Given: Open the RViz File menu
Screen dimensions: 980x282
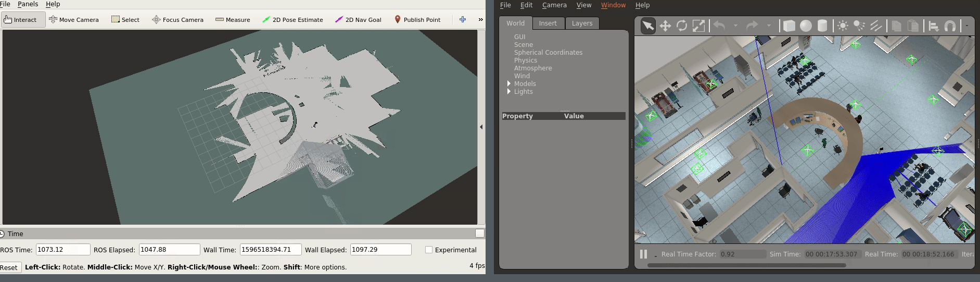Looking at the screenshot, I should click(x=5, y=4).
